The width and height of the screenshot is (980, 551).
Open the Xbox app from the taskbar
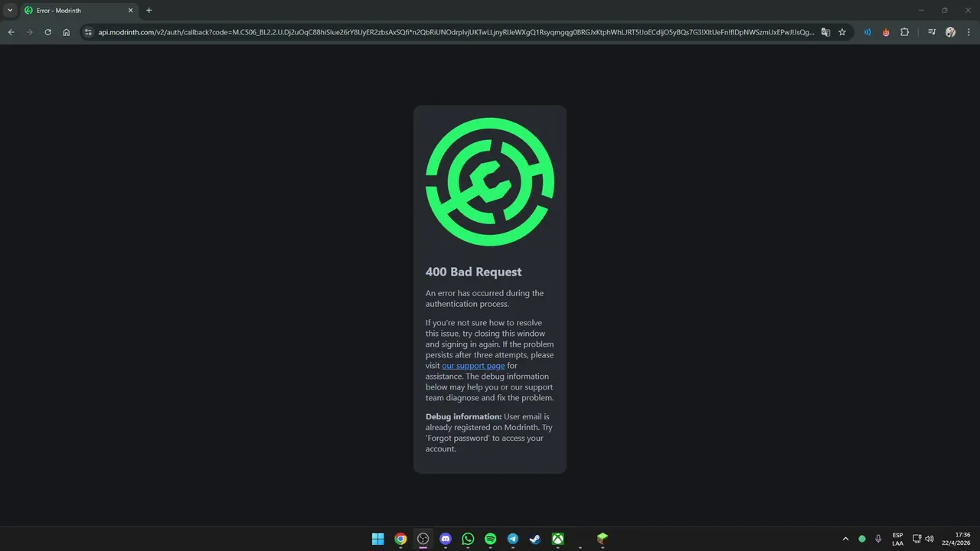click(558, 539)
